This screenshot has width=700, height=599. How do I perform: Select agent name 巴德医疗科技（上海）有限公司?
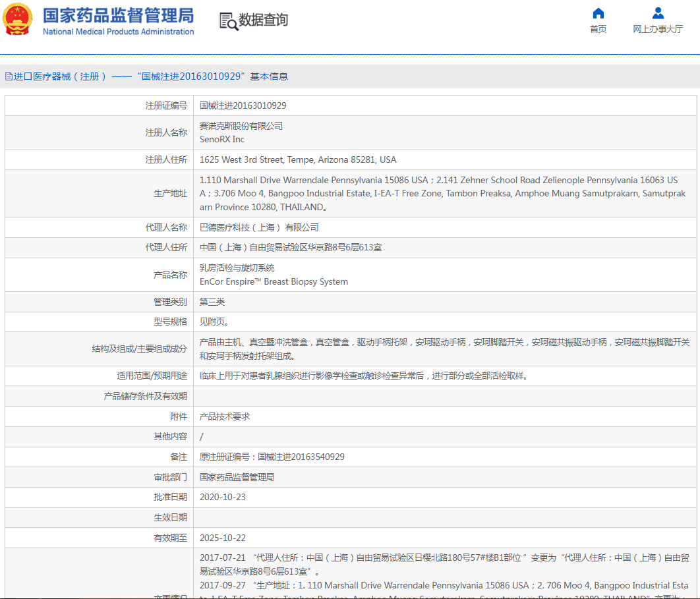click(259, 227)
